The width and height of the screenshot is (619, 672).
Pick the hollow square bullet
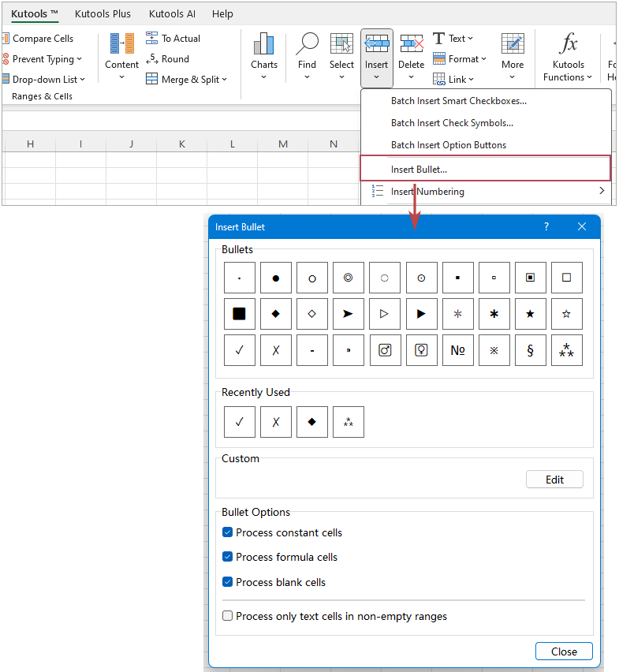pyautogui.click(x=567, y=278)
